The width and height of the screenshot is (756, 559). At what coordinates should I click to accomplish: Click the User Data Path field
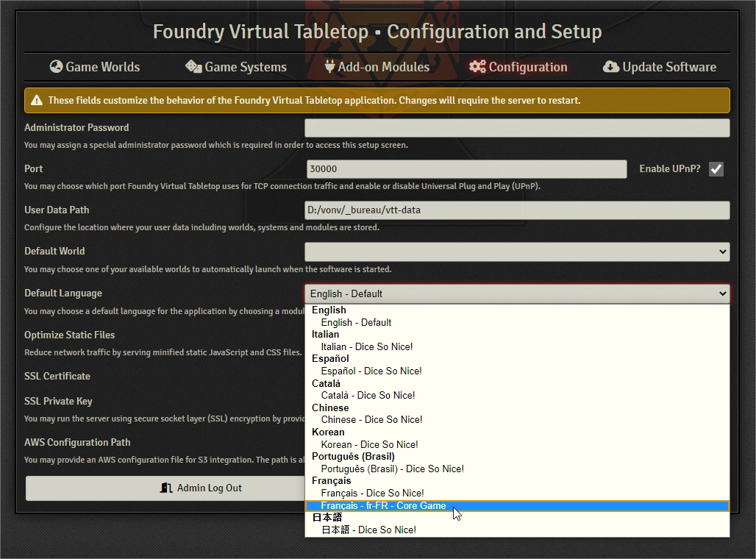click(x=517, y=210)
